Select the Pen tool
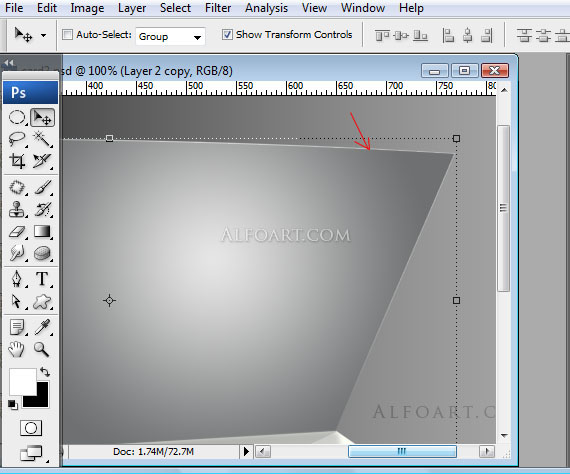 17,279
